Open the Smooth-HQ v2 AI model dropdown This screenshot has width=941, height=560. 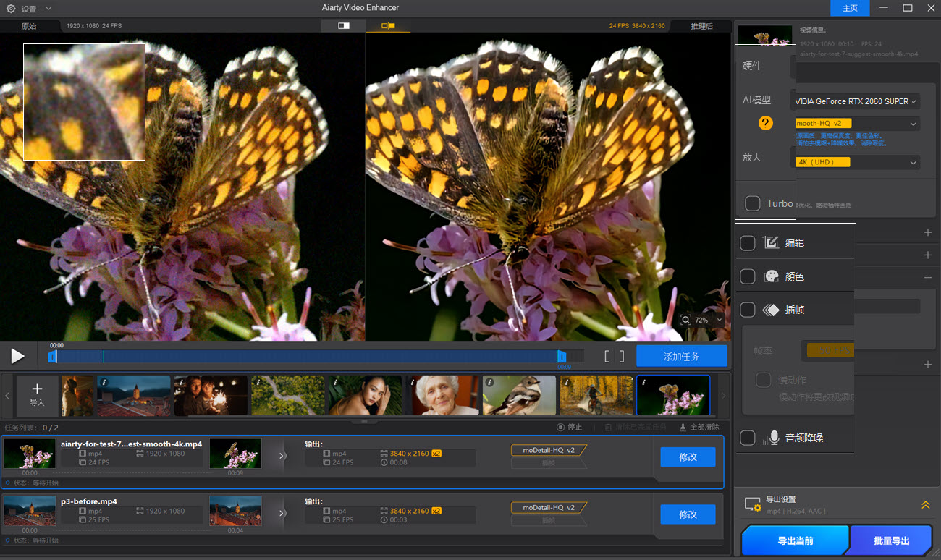(857, 124)
